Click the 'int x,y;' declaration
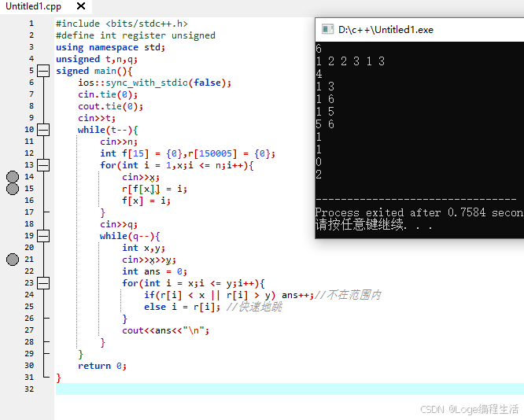Screen dimensions: 524x420 143,248
